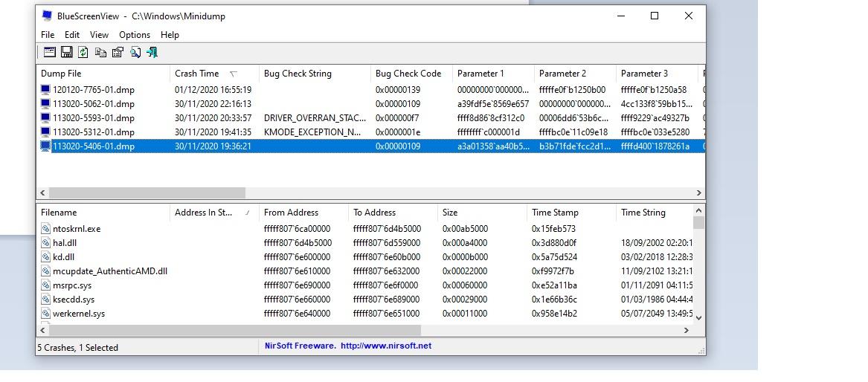Viewport: 868px width, 382px height.
Task: Click down arrow of lower pane vertical scrollbar
Action: point(698,317)
